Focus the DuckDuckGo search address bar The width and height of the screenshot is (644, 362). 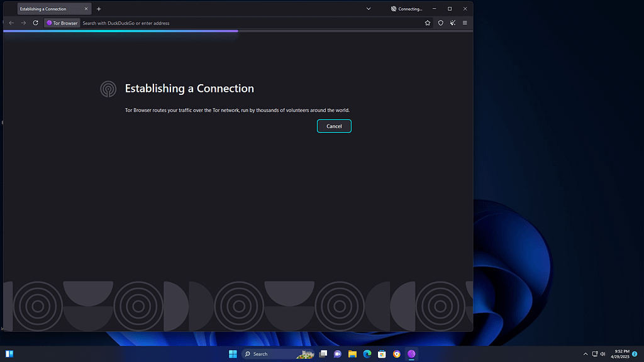[252, 23]
